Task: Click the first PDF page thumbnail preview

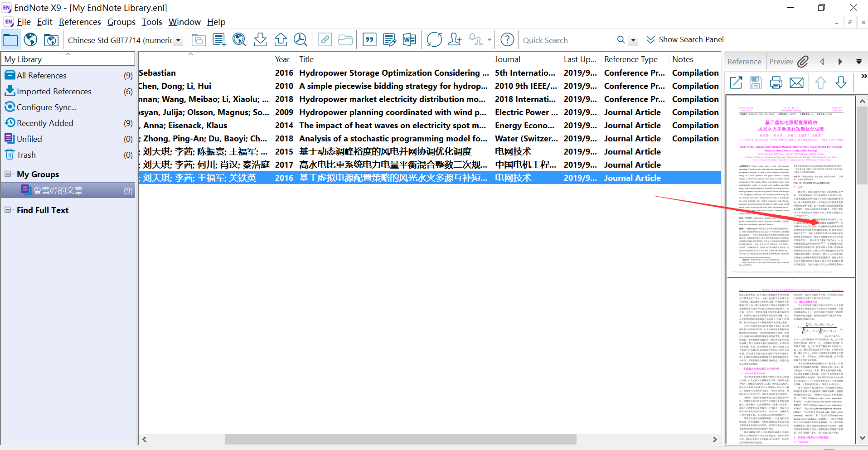Action: coord(790,186)
